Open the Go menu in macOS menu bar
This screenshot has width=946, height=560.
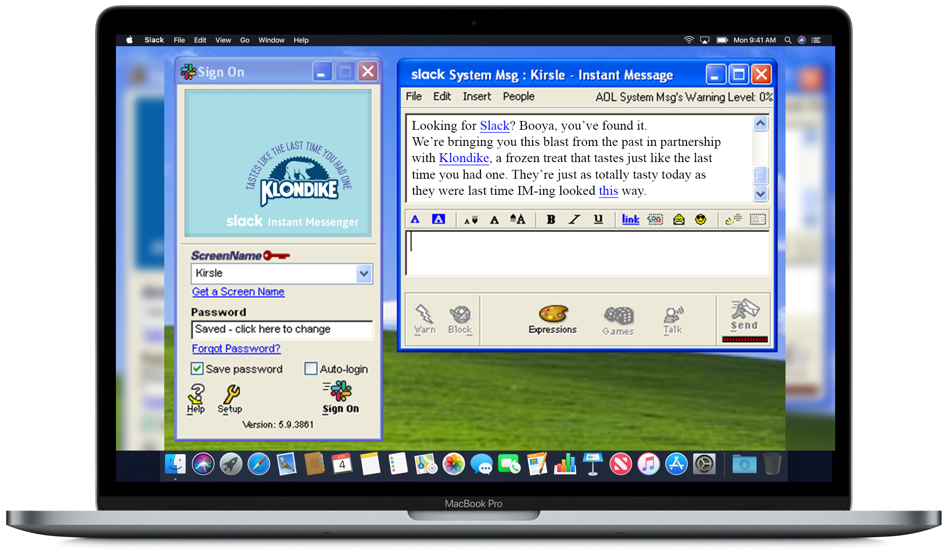coord(245,40)
